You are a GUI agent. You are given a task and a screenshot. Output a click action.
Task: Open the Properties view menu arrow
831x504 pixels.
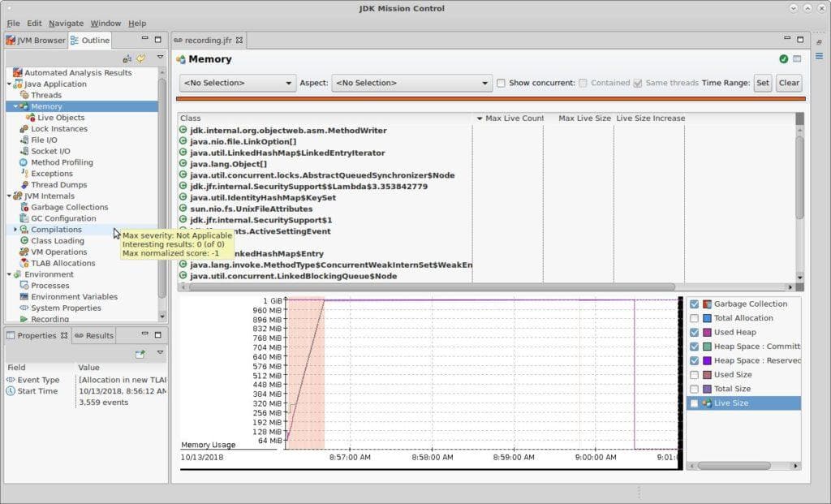(x=160, y=352)
